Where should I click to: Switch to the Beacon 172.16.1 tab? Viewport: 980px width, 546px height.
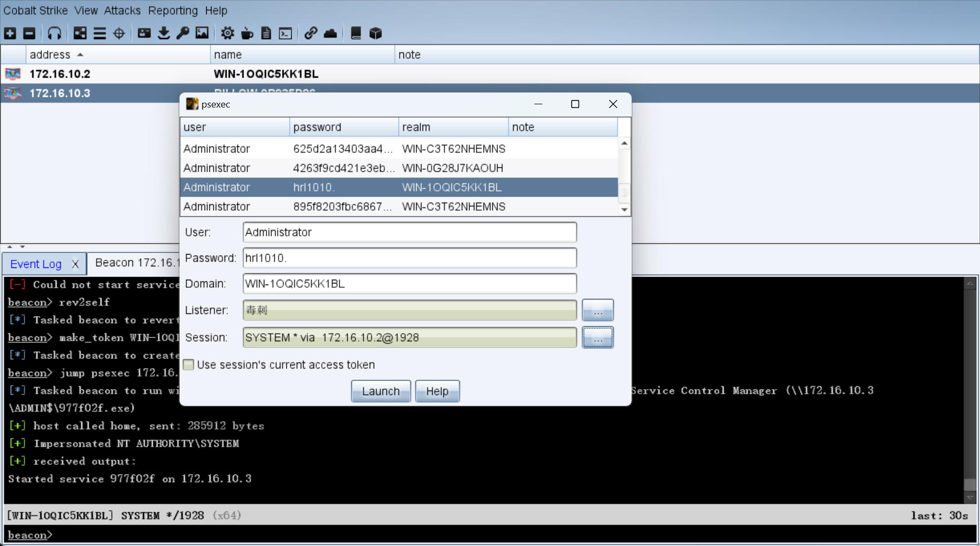click(134, 263)
